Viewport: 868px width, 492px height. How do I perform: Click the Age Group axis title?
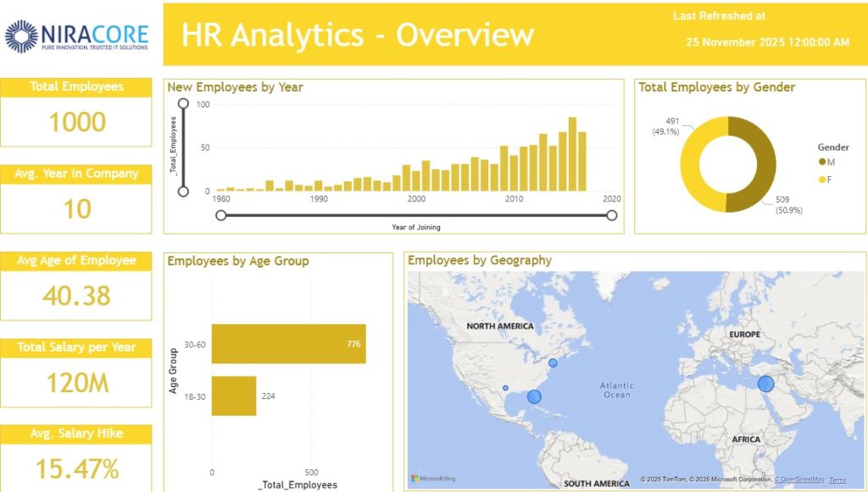[x=173, y=371]
